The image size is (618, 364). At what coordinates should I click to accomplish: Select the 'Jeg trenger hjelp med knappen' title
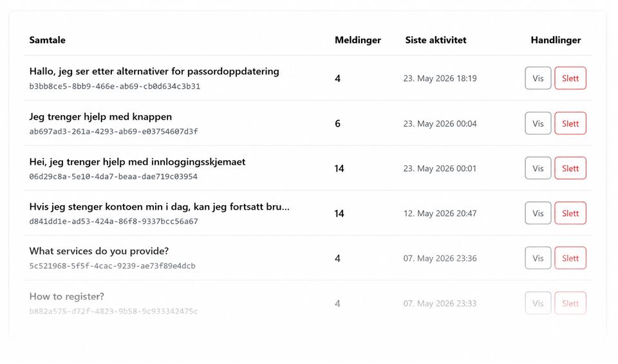click(100, 116)
